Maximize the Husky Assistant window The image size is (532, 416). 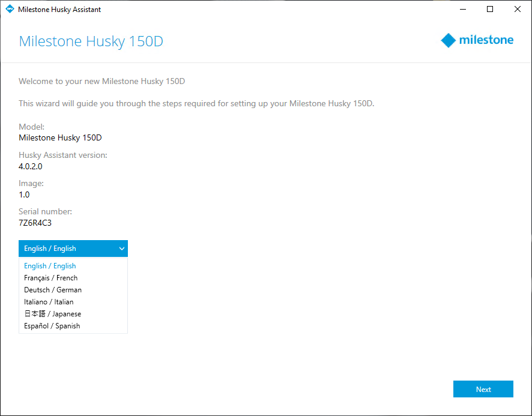coord(490,9)
